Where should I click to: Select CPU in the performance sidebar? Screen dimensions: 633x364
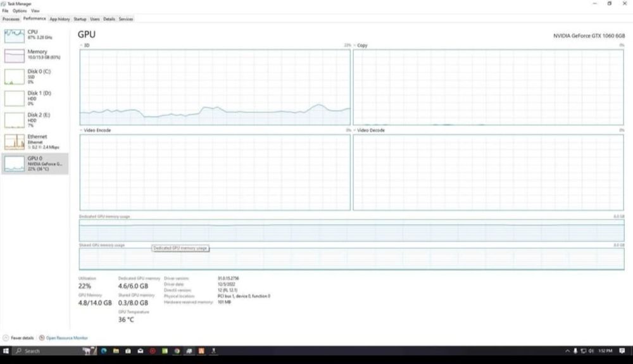click(35, 36)
